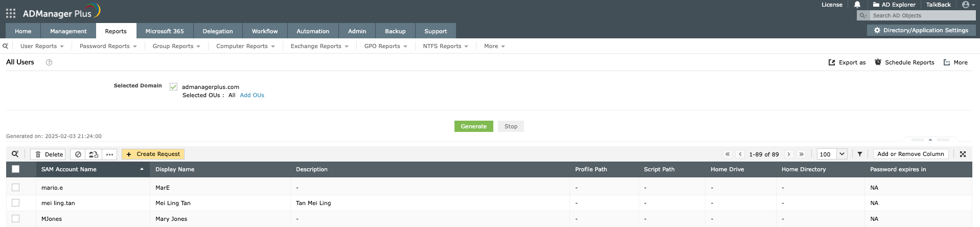The width and height of the screenshot is (980, 227).
Task: Open the Workflow tab
Action: [x=265, y=31]
